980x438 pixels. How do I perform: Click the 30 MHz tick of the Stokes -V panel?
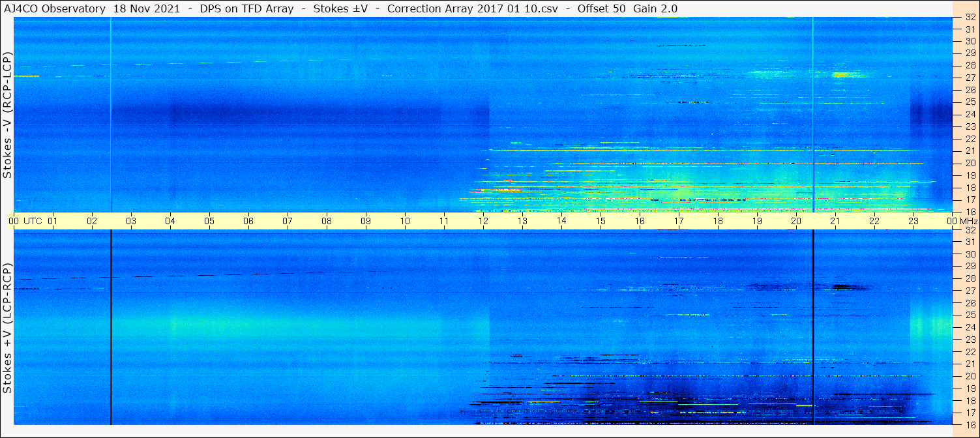tap(970, 41)
